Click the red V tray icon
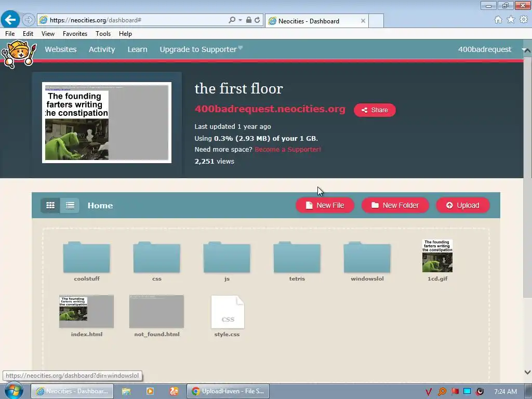This screenshot has height=399, width=532. pos(429,392)
